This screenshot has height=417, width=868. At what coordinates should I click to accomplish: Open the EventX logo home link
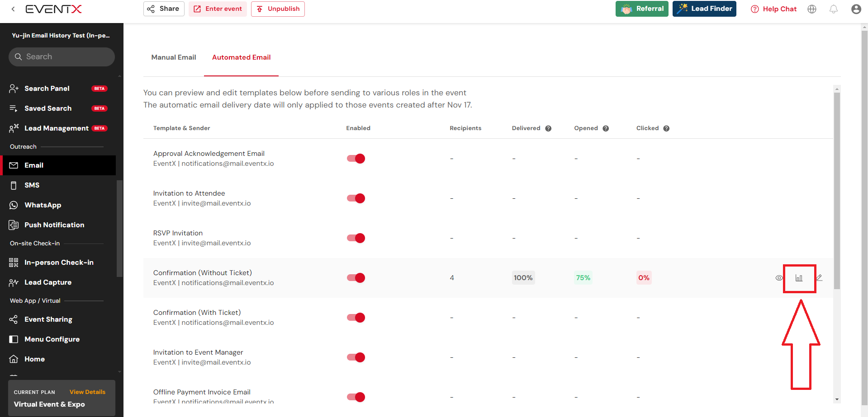click(x=53, y=9)
